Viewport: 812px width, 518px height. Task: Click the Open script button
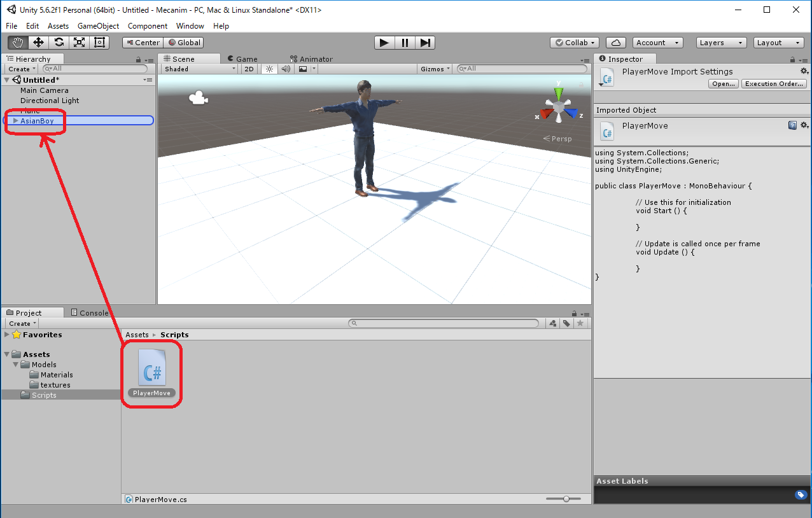724,84
